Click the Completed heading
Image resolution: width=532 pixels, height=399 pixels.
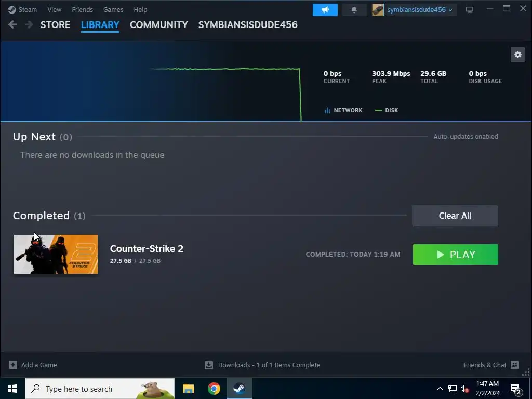point(41,216)
